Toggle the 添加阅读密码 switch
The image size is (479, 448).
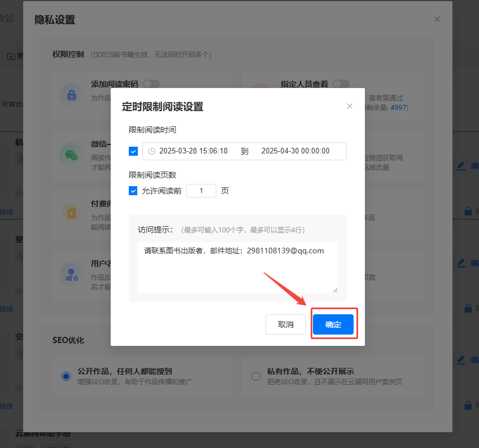151,84
